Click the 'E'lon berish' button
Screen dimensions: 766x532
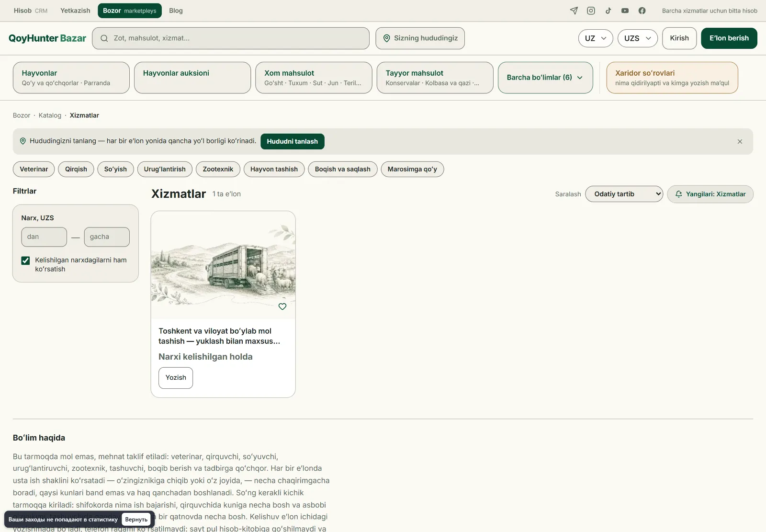point(729,38)
